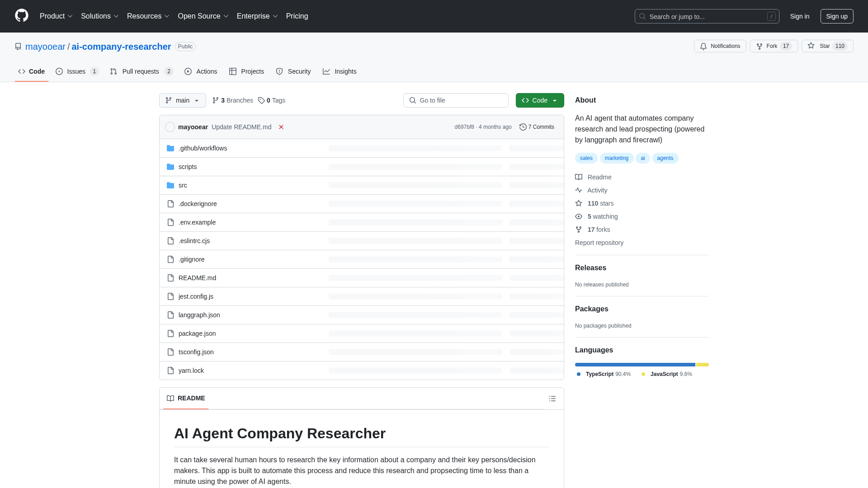Click the Pricing link
This screenshot has height=488, width=868.
click(297, 16)
